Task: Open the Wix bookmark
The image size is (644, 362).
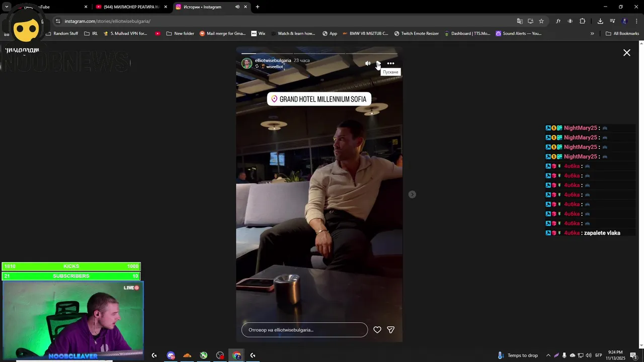Action: pyautogui.click(x=258, y=34)
